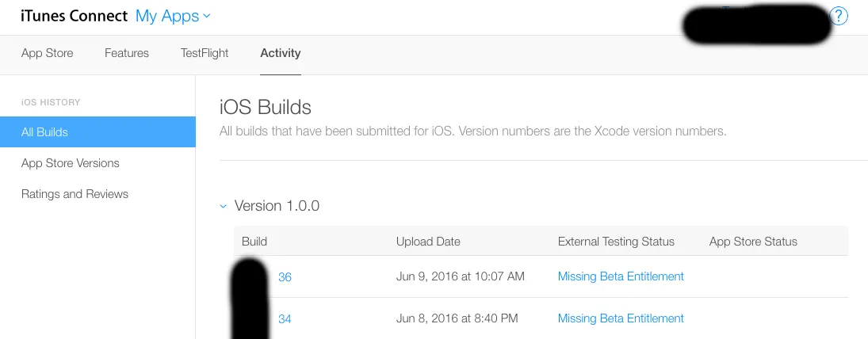
Task: Select the Activity tab
Action: coord(281,53)
